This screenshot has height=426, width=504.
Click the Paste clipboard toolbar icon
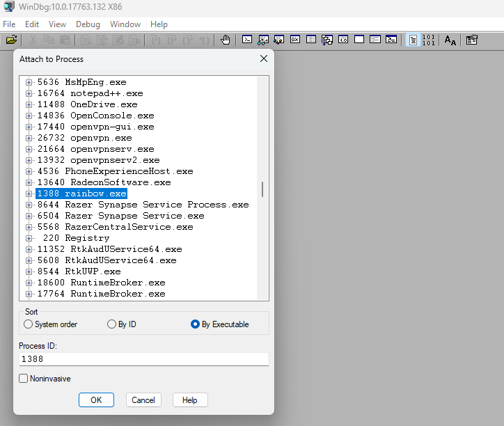tap(65, 40)
